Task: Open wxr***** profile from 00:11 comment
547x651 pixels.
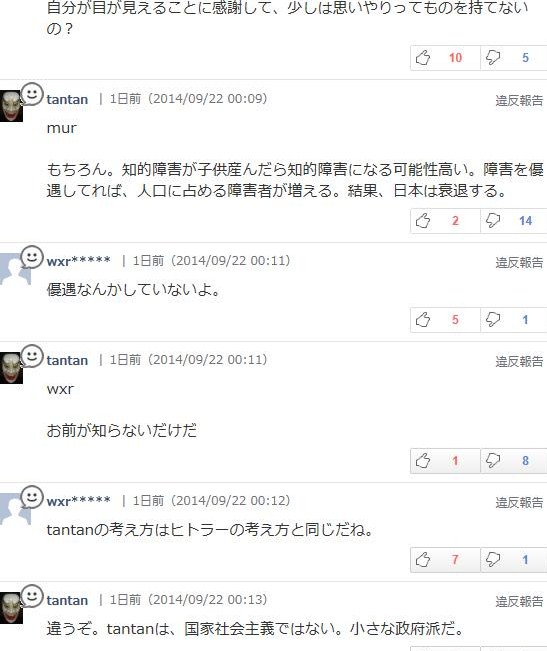Action: click(78, 261)
